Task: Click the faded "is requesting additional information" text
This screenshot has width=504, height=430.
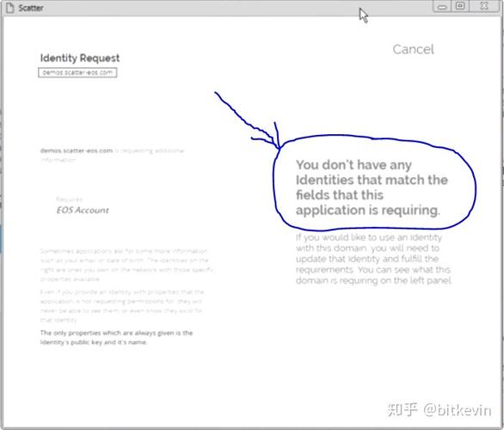Action: point(113,155)
